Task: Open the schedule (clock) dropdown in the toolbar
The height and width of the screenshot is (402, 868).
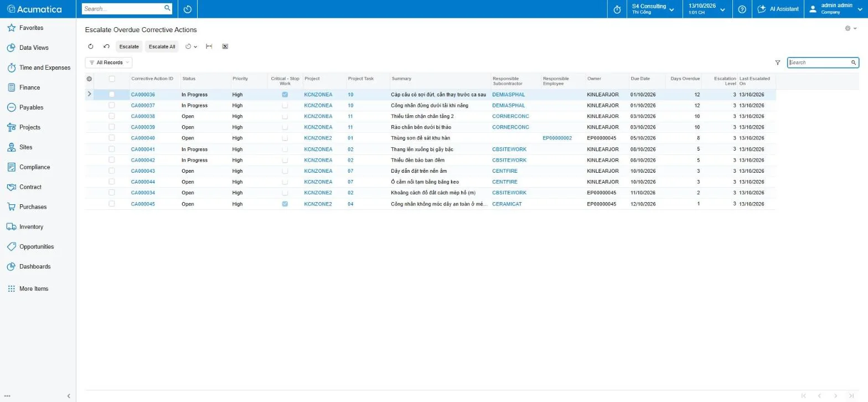Action: (x=191, y=47)
